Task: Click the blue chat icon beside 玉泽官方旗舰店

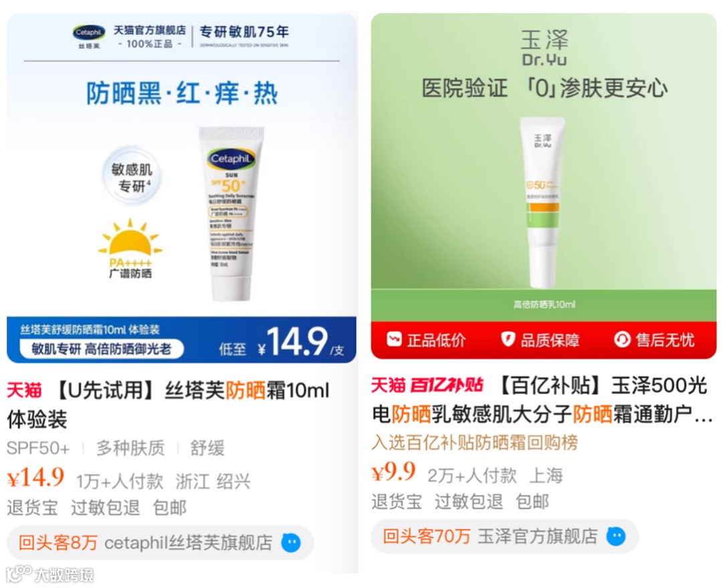Action: 616,537
